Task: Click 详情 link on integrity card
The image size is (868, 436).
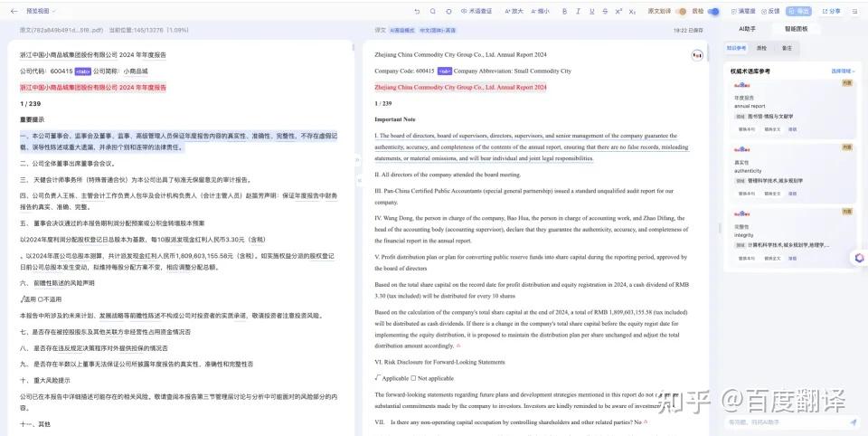Action: (792, 258)
